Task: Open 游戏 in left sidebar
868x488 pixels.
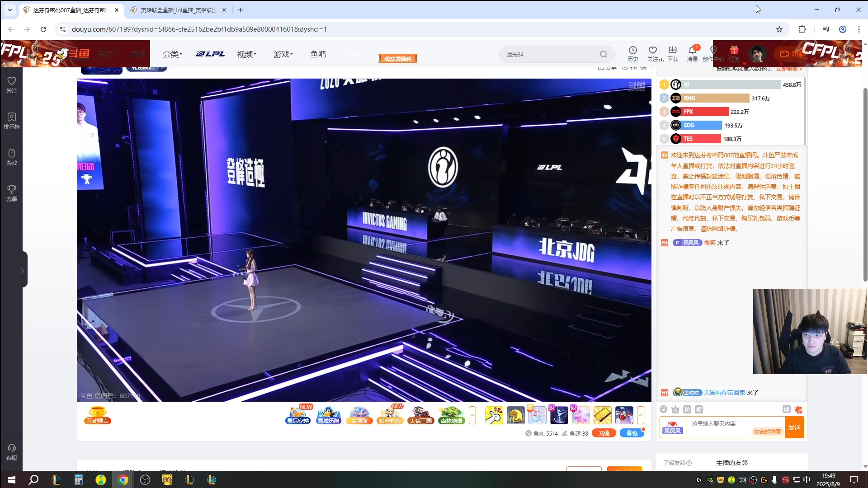Action: 12,157
